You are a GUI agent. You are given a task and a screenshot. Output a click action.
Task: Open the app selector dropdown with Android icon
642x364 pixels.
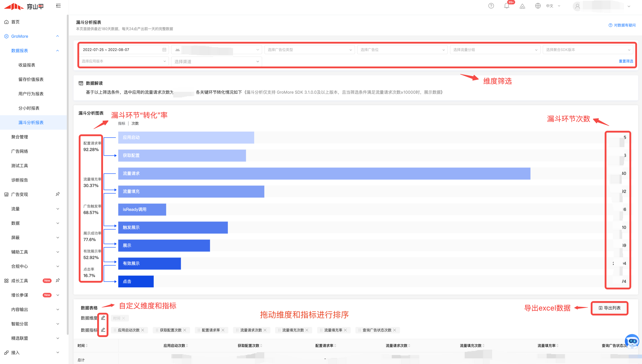point(216,49)
